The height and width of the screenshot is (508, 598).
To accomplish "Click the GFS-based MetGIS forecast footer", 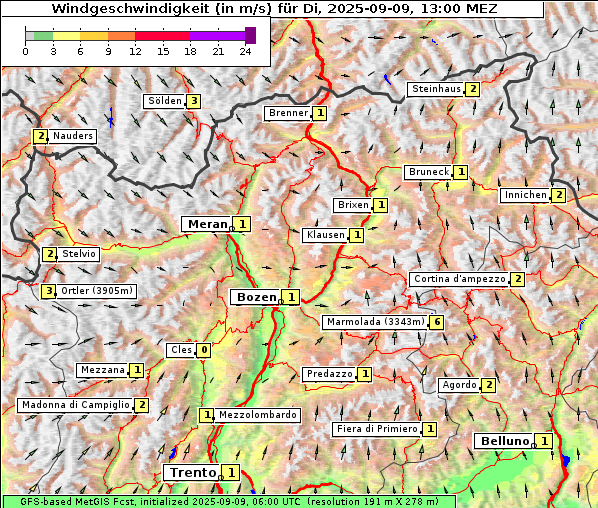I will click(229, 502).
